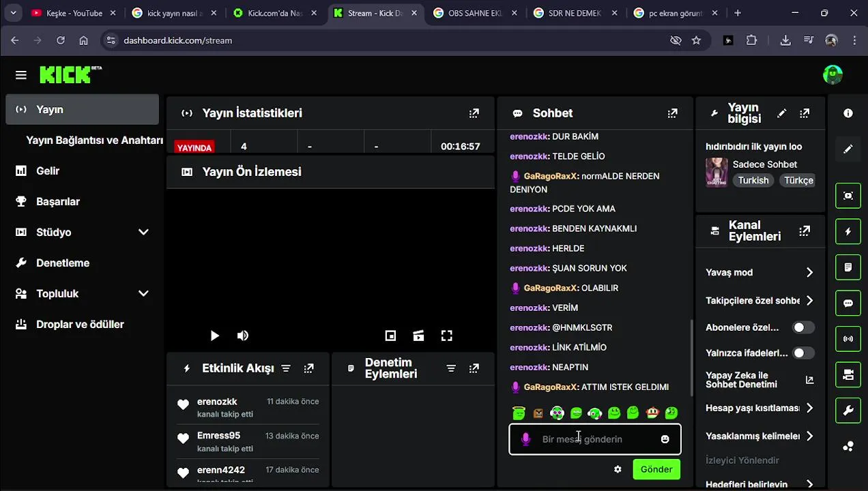Open the hamburger menu beside the Kick logo
This screenshot has height=491, width=868.
(21, 75)
